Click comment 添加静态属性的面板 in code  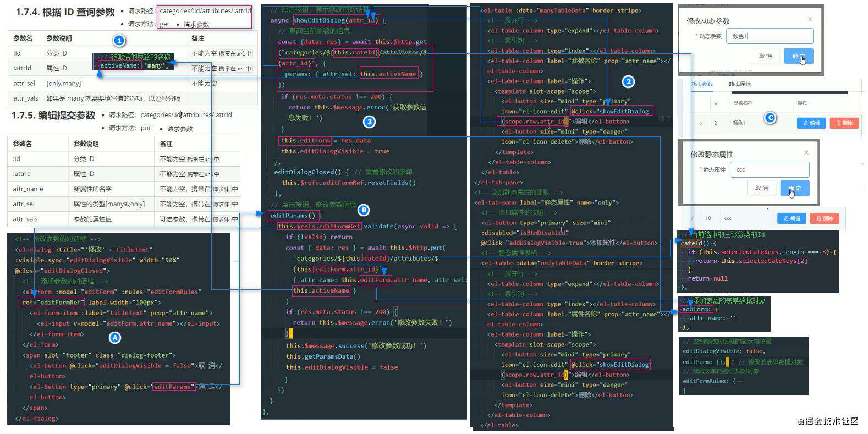[x=518, y=193]
